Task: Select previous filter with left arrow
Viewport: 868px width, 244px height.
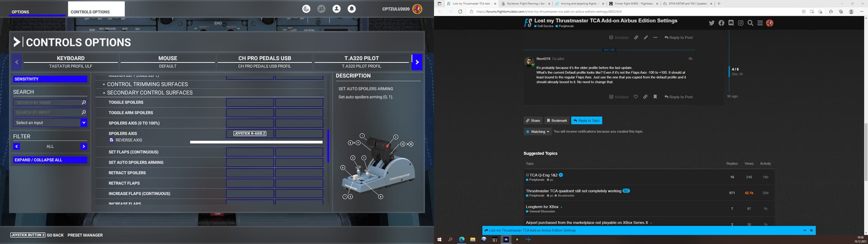Action: tap(17, 146)
